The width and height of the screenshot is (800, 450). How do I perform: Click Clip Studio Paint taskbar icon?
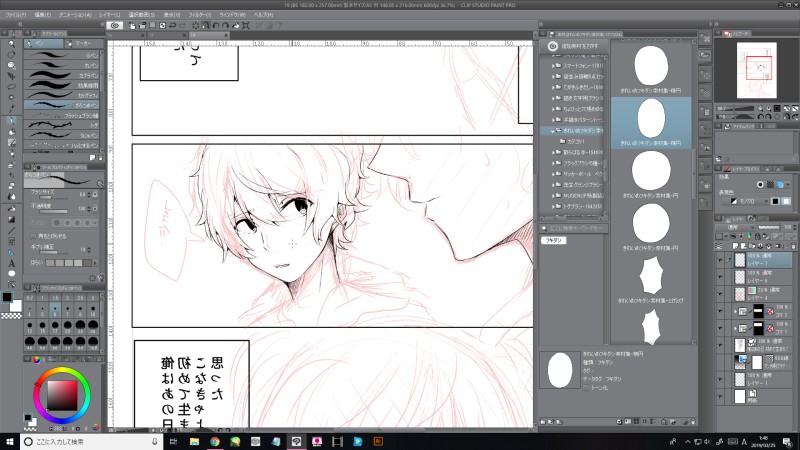click(x=296, y=441)
